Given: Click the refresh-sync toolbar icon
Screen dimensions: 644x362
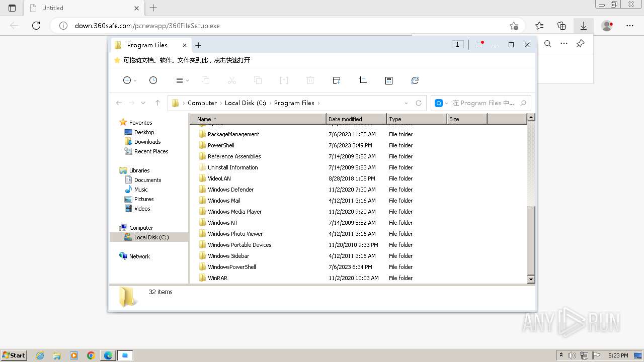Looking at the screenshot, I should [x=415, y=80].
